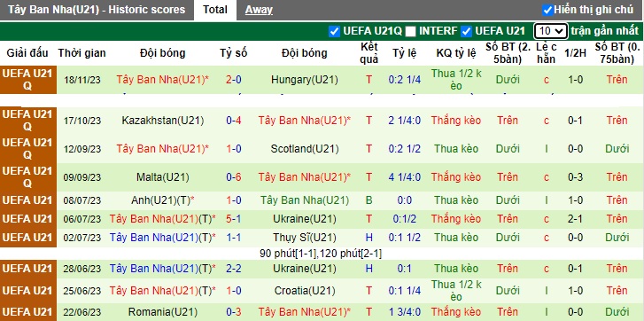Click the 1-1 score against Thụy Sĩ

pyautogui.click(x=233, y=238)
